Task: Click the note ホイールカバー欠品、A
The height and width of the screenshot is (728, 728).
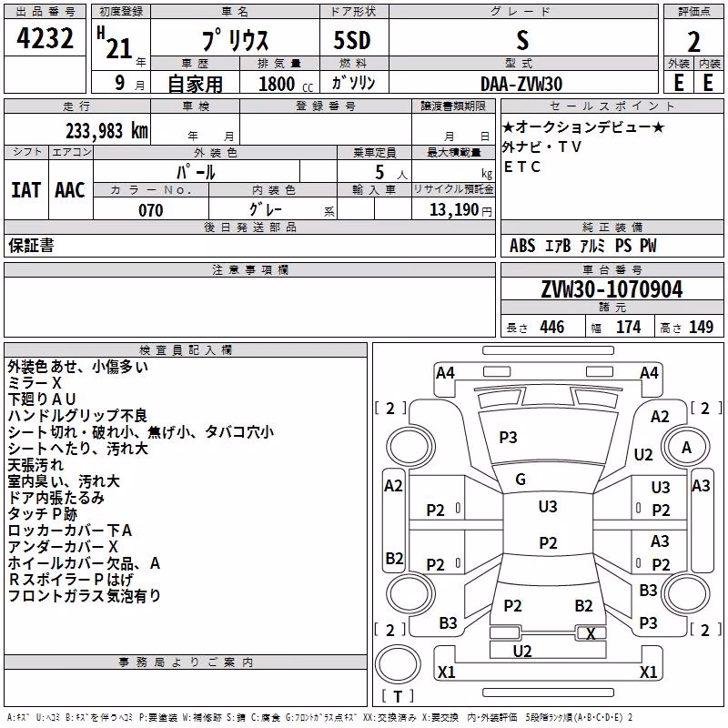Action: click(x=84, y=563)
